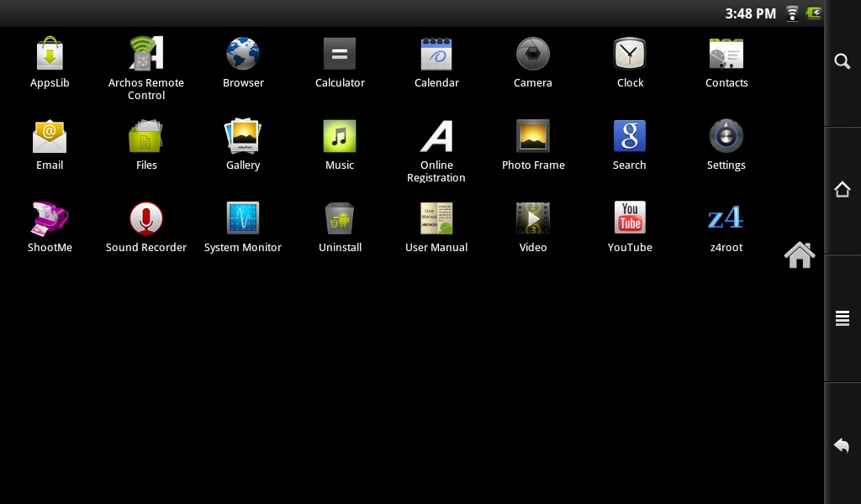Open the menu button in side bar
The height and width of the screenshot is (504, 861).
coord(843,318)
